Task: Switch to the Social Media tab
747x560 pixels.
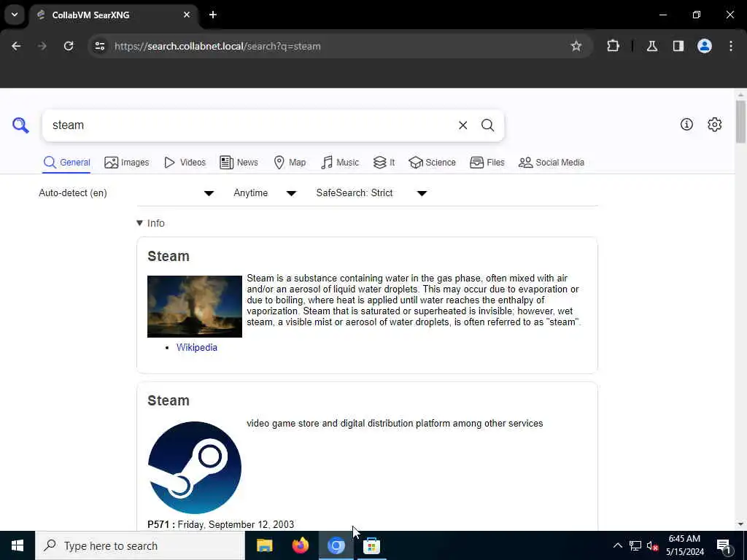Action: (551, 163)
